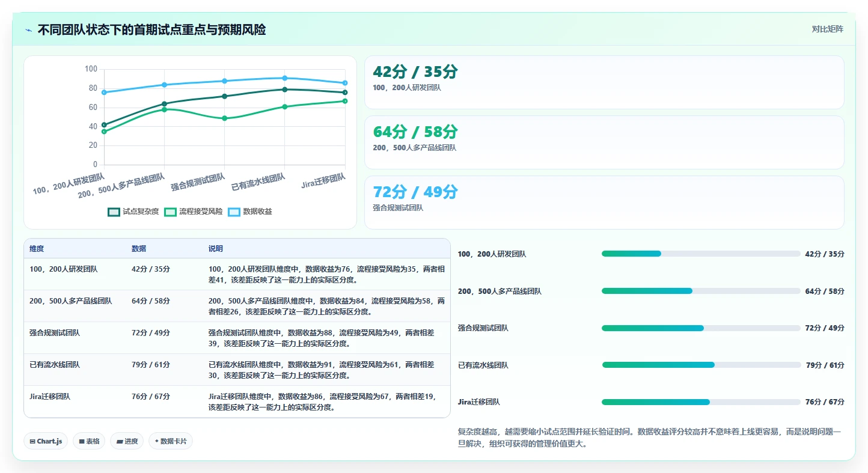Image resolution: width=868 pixels, height=473 pixels.
Task: Click table value 76分 / 67分
Action: pyautogui.click(x=151, y=397)
